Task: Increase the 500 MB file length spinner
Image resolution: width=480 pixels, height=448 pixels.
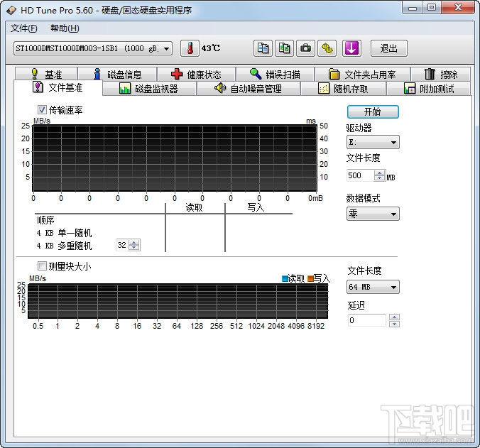Action: [x=380, y=173]
